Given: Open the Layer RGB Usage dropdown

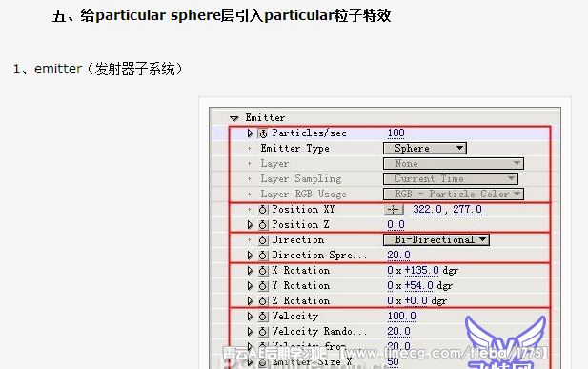Looking at the screenshot, I should [454, 195].
